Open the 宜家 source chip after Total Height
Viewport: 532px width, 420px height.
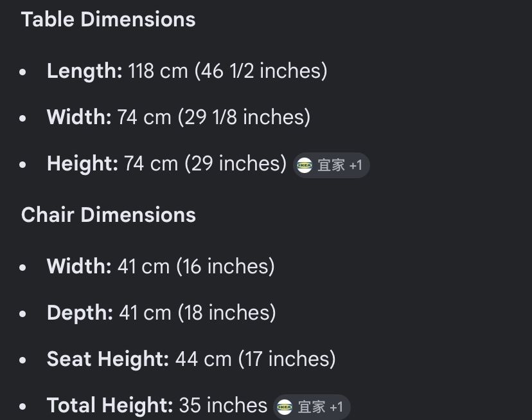tap(312, 407)
